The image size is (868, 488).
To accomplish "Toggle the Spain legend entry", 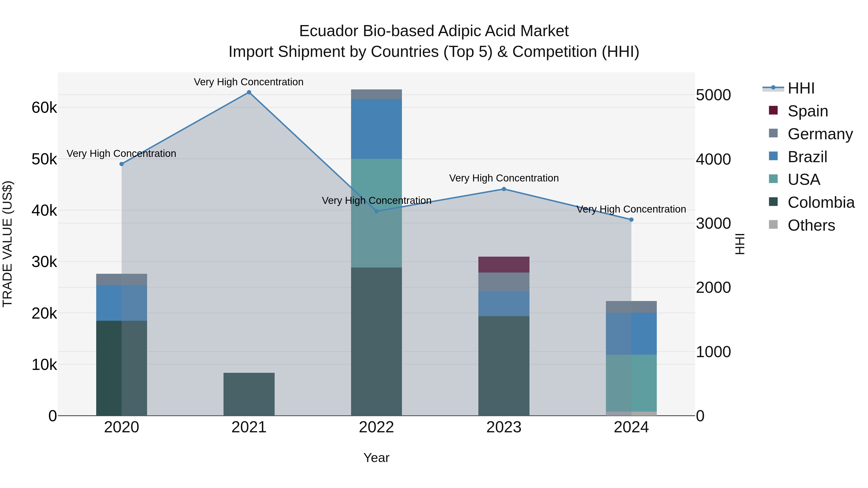I will pyautogui.click(x=798, y=111).
